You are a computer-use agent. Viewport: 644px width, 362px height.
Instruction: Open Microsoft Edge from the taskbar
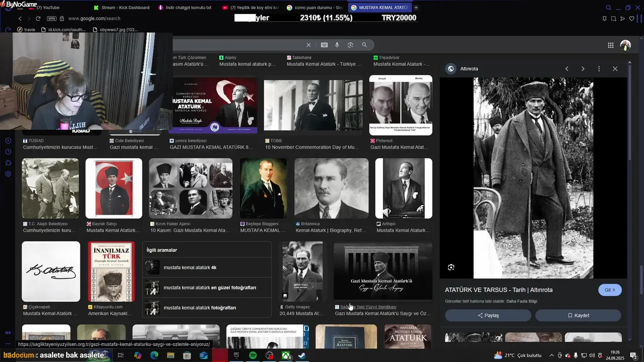(154, 355)
